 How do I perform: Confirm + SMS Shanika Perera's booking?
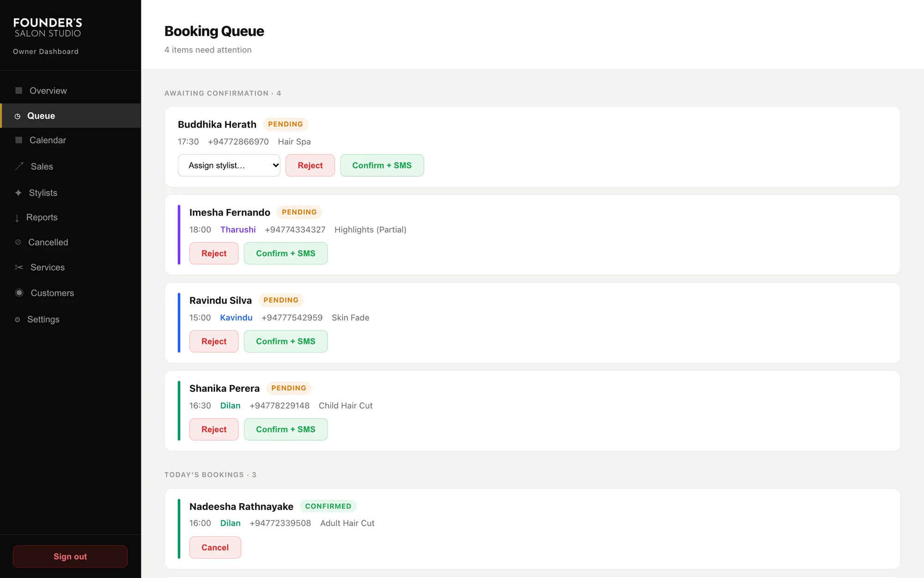coord(286,429)
